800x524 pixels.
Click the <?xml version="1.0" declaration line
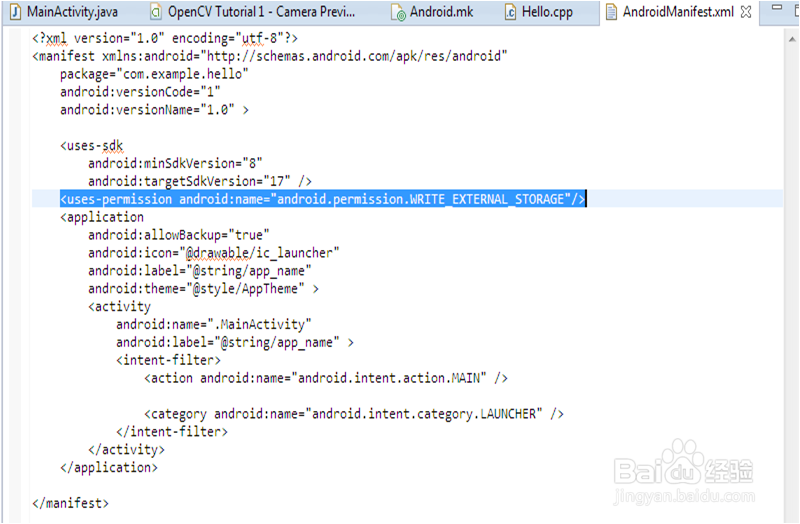(165, 38)
